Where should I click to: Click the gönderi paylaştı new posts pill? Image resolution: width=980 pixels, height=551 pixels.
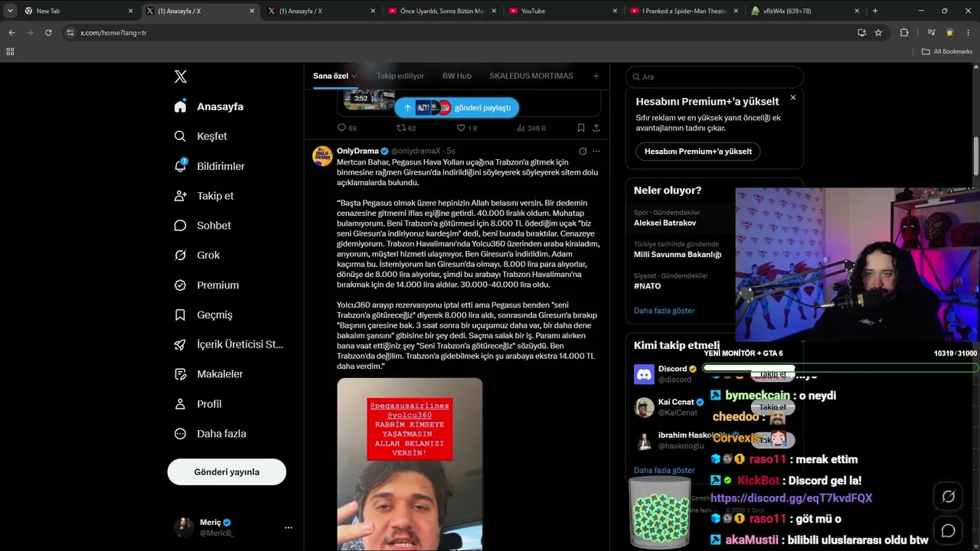coord(456,108)
